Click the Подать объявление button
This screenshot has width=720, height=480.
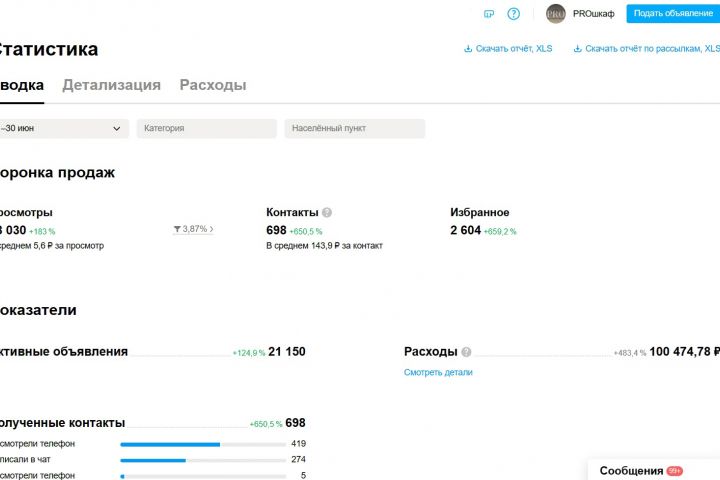pyautogui.click(x=672, y=14)
